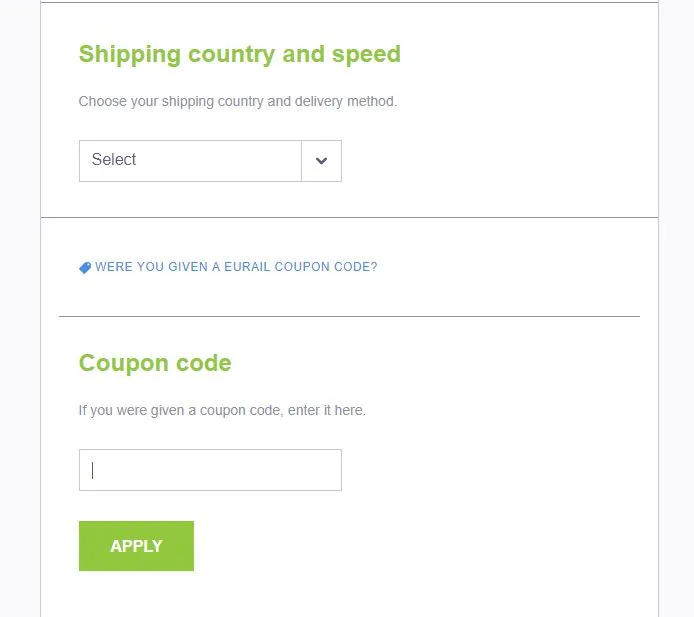Focus the coupon code text field

click(x=210, y=470)
